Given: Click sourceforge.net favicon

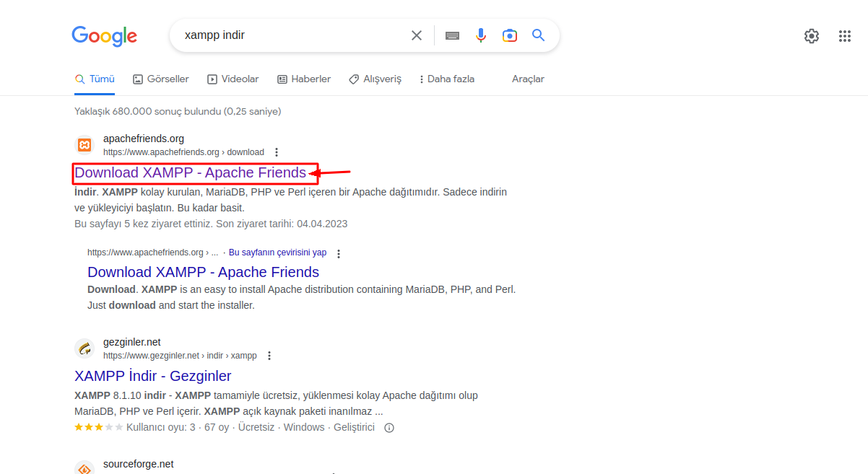Looking at the screenshot, I should click(x=84, y=468).
